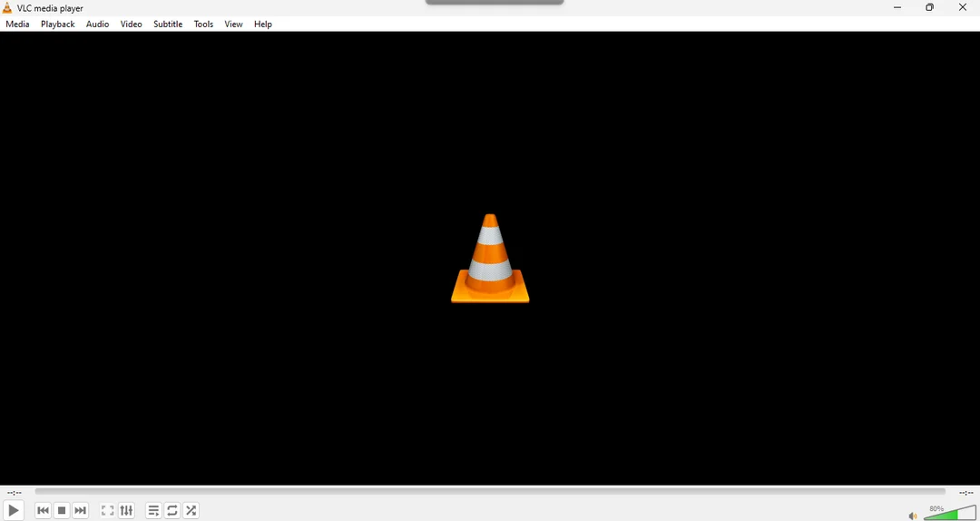Click the Play button
This screenshot has height=521, width=980.
pos(13,510)
